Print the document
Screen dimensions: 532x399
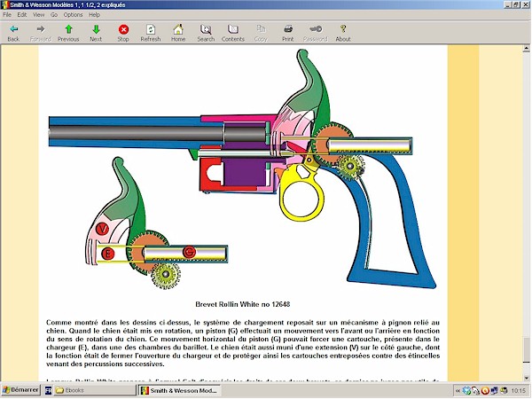288,33
